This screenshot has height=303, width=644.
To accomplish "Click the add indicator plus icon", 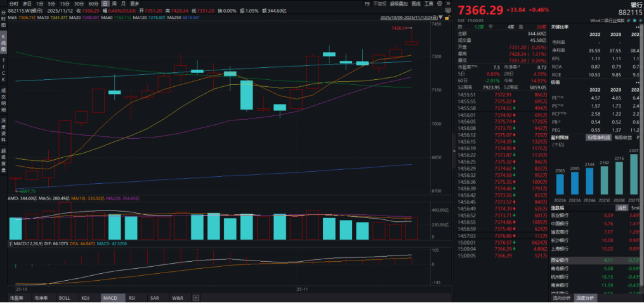I will point(196,297).
